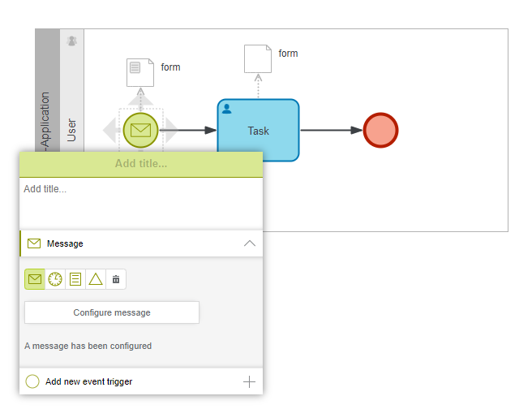This screenshot has width=532, height=409.
Task: Click the user group icon in the lane
Action: pos(72,41)
